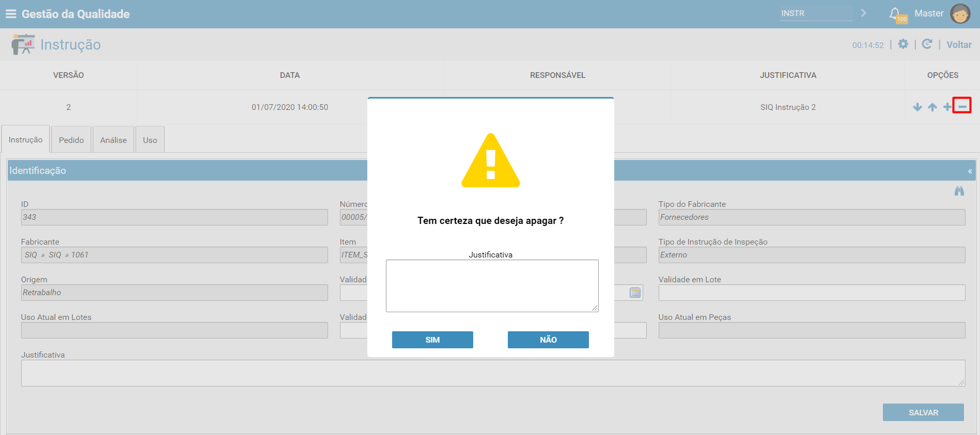Click the Origem field showing Retrabalho
Viewport: 980px width, 435px height.
(x=175, y=293)
